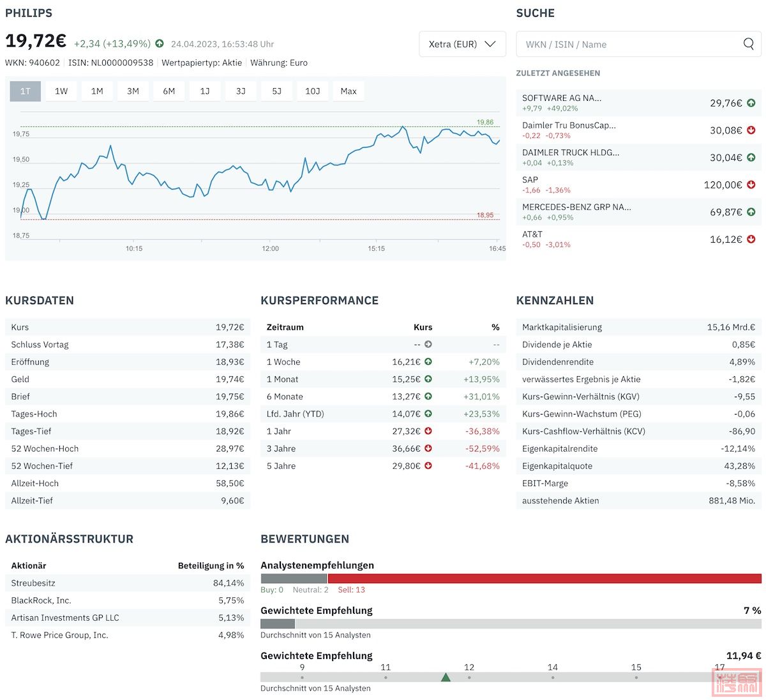Click the gray Neutral segment of analyst bar
Screen dimensions: 766x700
tap(294, 579)
